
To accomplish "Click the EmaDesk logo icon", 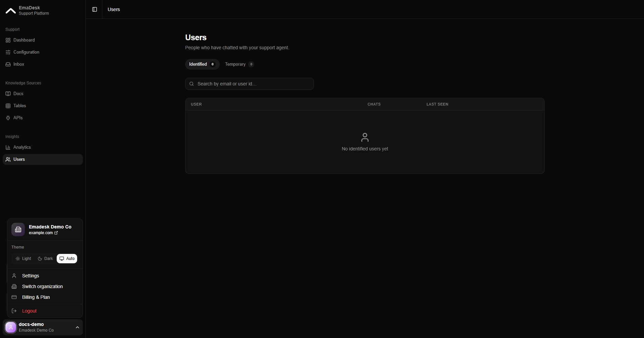I will [11, 11].
